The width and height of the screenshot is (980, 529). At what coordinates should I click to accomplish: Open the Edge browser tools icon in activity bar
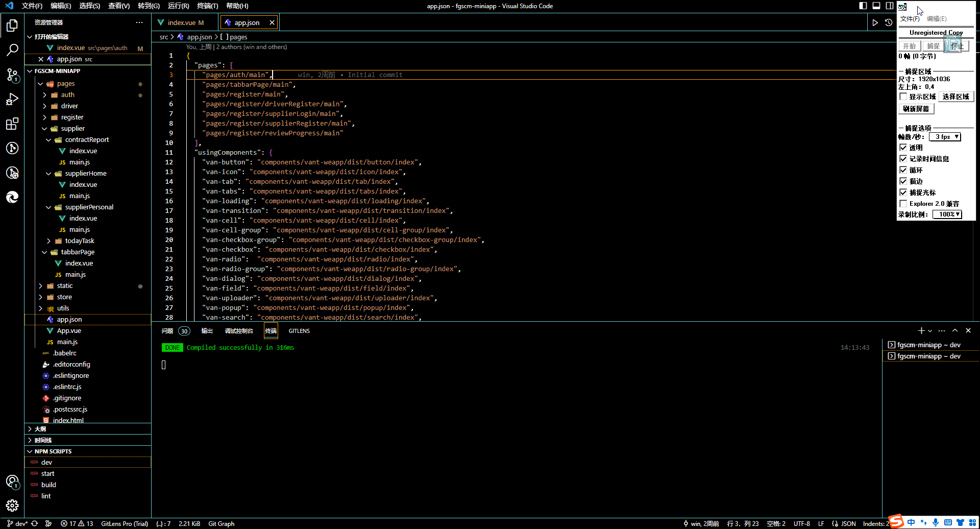point(12,197)
